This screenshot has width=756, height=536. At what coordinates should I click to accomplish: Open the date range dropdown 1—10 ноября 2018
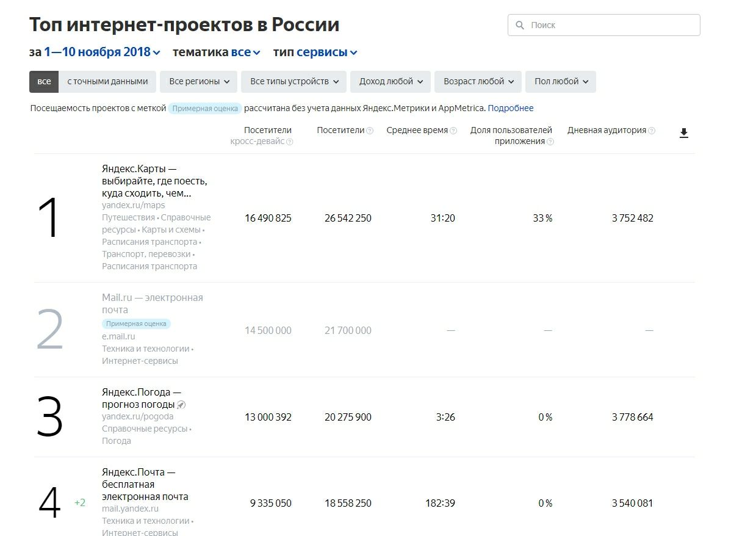pyautogui.click(x=102, y=53)
